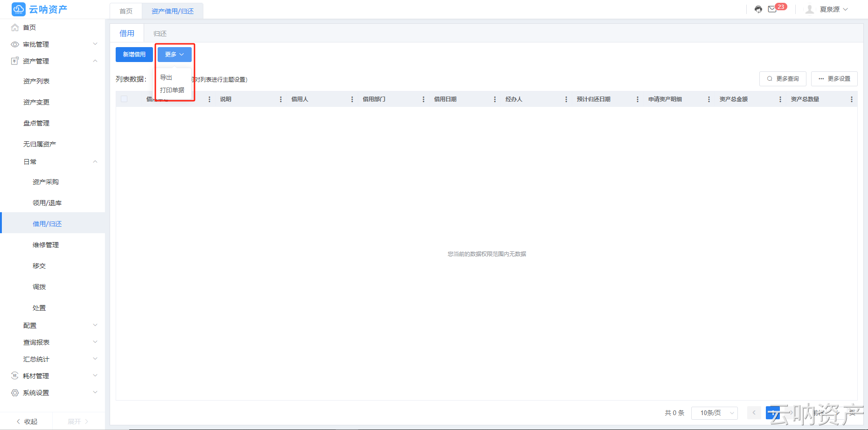Viewport: 868px width, 430px height.
Task: Open the customer service headset icon
Action: 758,9
